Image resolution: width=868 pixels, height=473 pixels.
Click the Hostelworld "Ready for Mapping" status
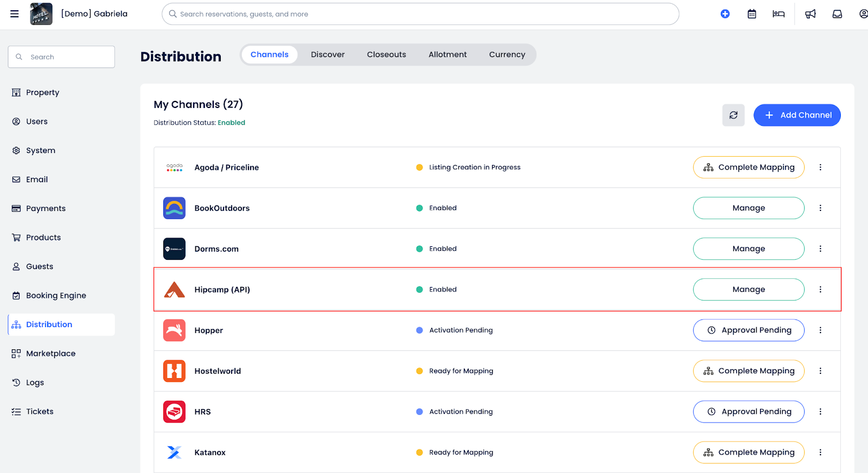(461, 371)
